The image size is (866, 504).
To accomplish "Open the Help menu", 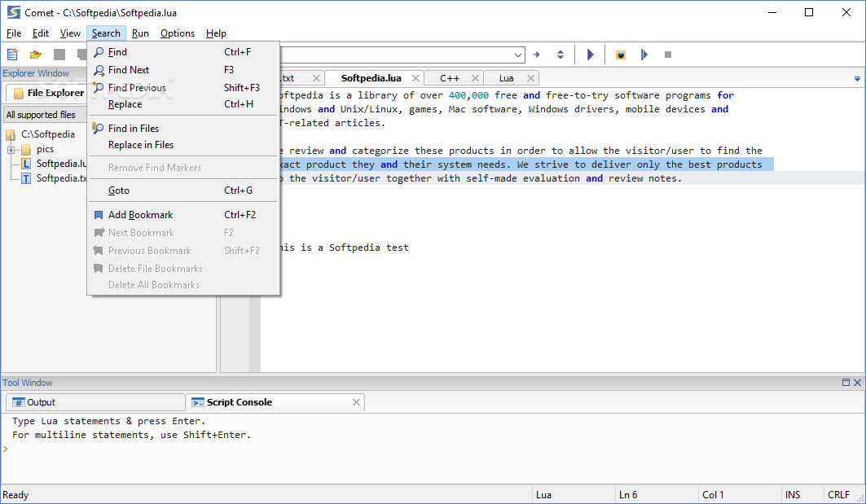I will [216, 33].
